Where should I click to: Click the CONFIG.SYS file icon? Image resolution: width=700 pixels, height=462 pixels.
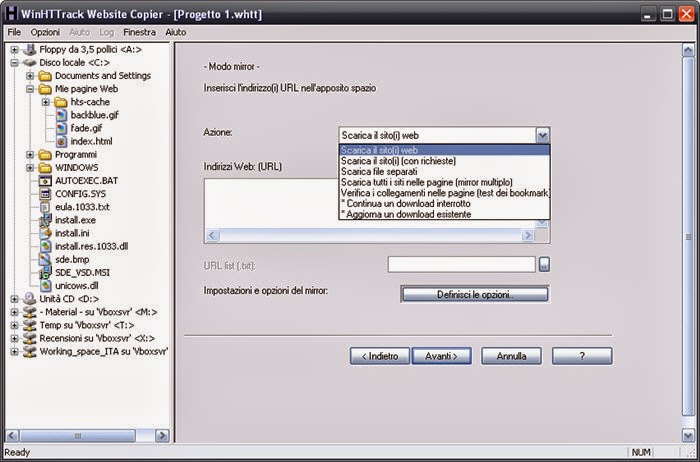click(x=45, y=194)
